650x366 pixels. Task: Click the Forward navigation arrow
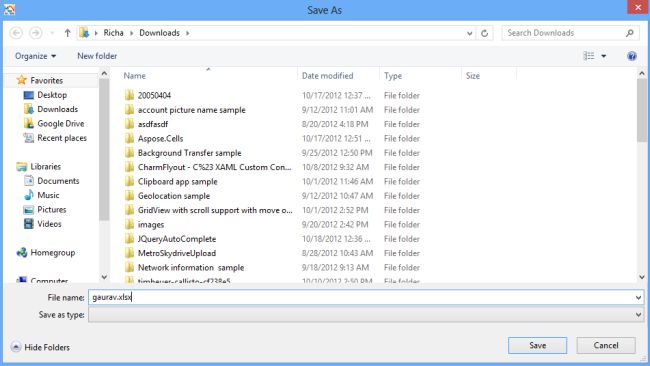tap(36, 33)
